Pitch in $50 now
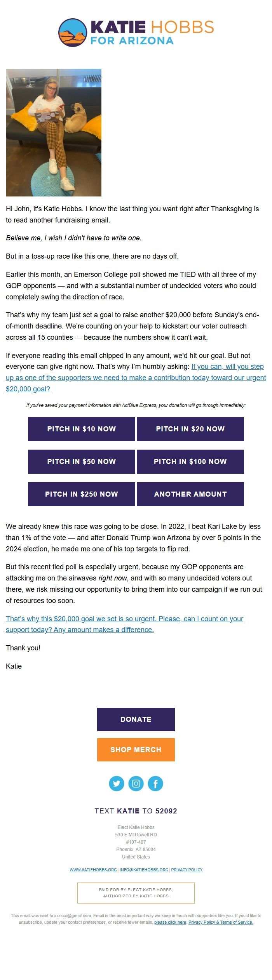This screenshot has width=272, height=980. 82,462
